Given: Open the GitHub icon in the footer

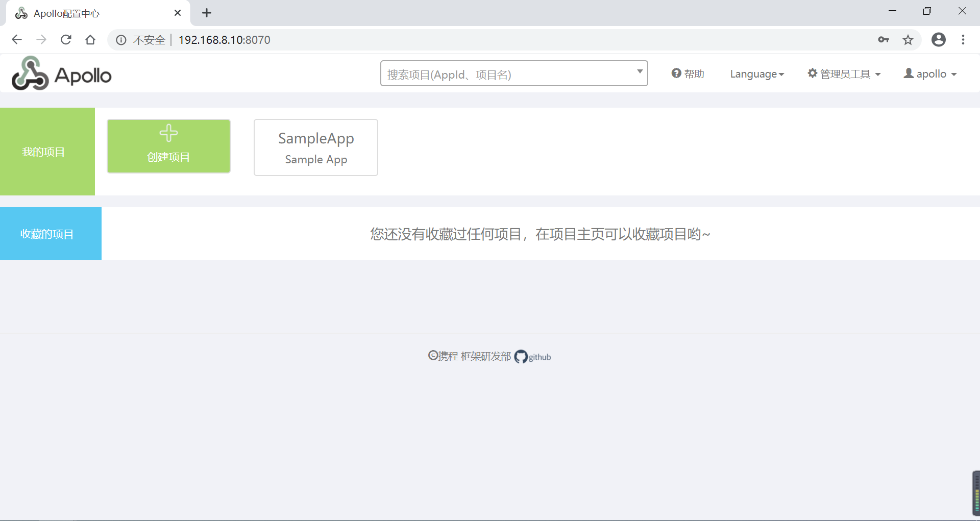Looking at the screenshot, I should (x=521, y=356).
